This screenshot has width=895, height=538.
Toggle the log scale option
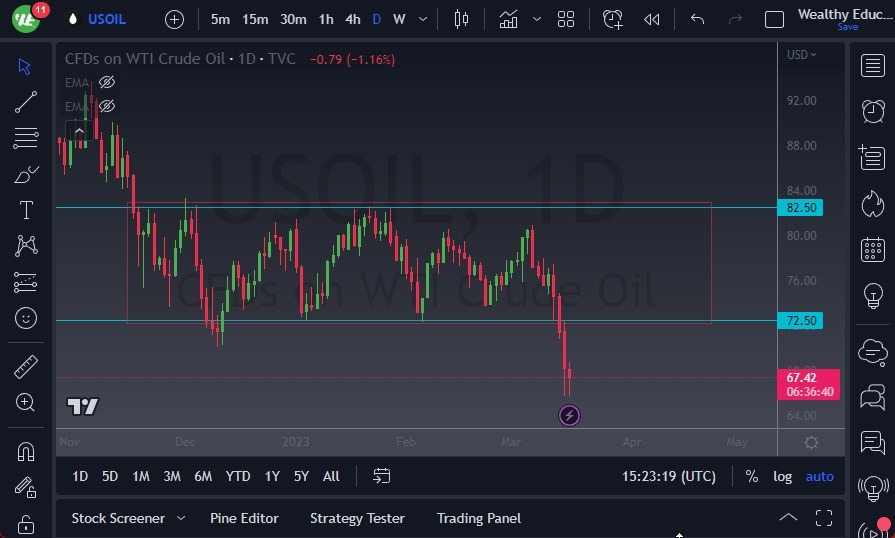[782, 476]
